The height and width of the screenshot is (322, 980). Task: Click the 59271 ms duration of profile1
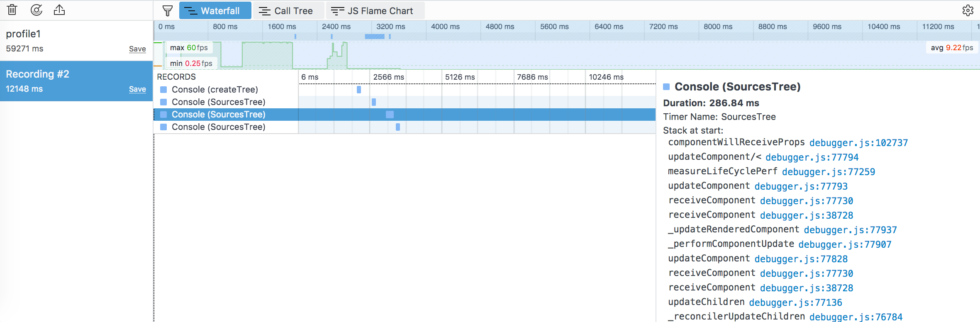[24, 49]
